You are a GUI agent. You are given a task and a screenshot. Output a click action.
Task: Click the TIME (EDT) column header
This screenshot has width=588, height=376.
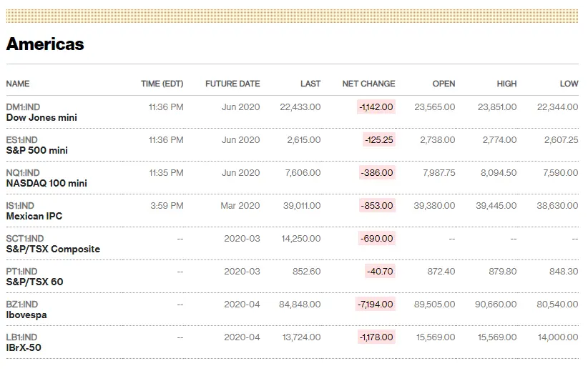(162, 84)
